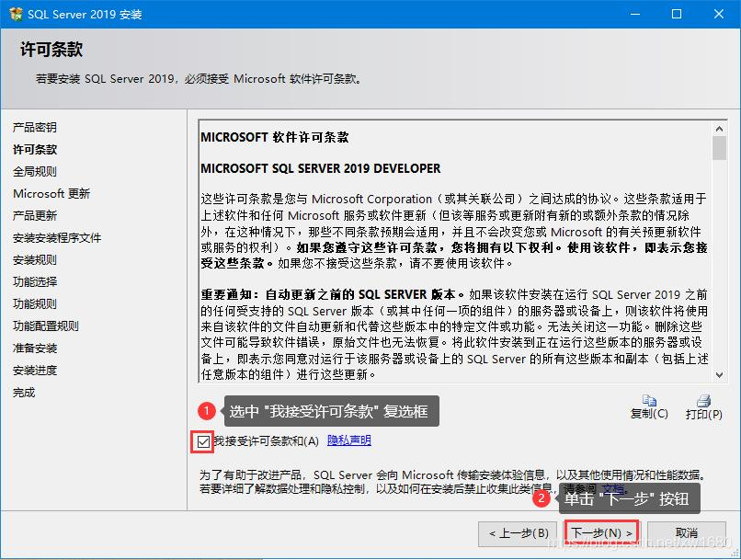Click the Copy icon above 复制(C)

click(649, 400)
